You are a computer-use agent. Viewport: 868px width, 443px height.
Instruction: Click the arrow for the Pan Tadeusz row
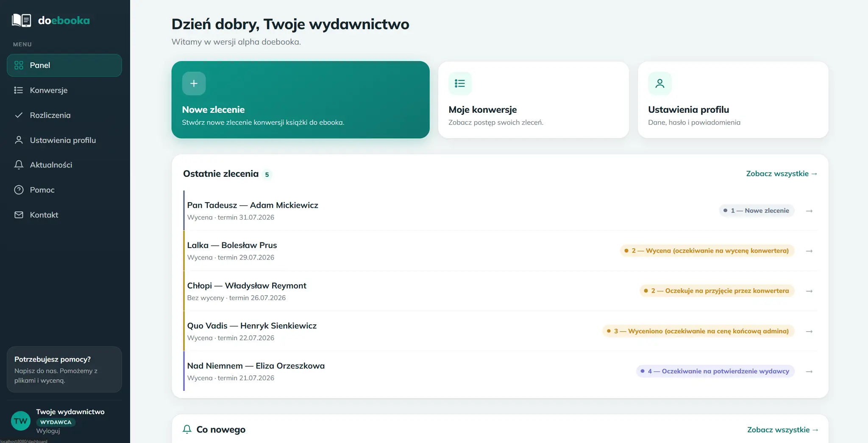(x=809, y=211)
